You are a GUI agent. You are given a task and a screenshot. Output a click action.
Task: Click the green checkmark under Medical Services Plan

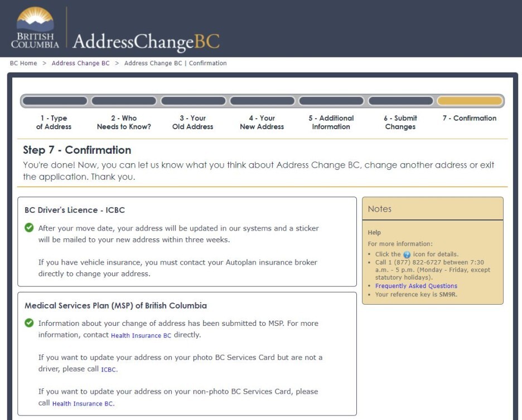tap(29, 323)
